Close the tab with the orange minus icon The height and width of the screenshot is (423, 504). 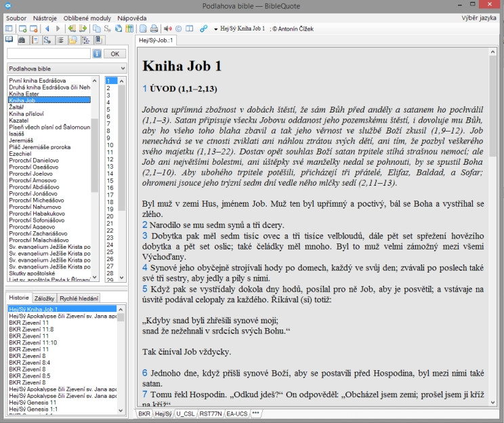point(33,28)
